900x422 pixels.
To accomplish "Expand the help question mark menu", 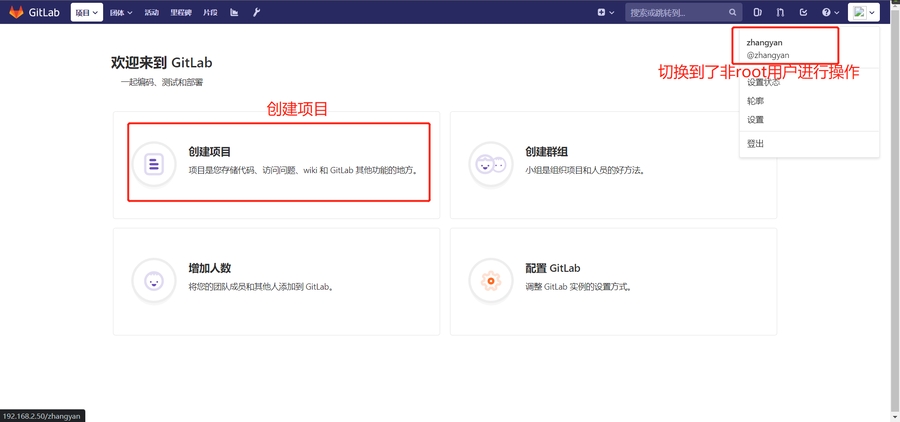I will (830, 13).
